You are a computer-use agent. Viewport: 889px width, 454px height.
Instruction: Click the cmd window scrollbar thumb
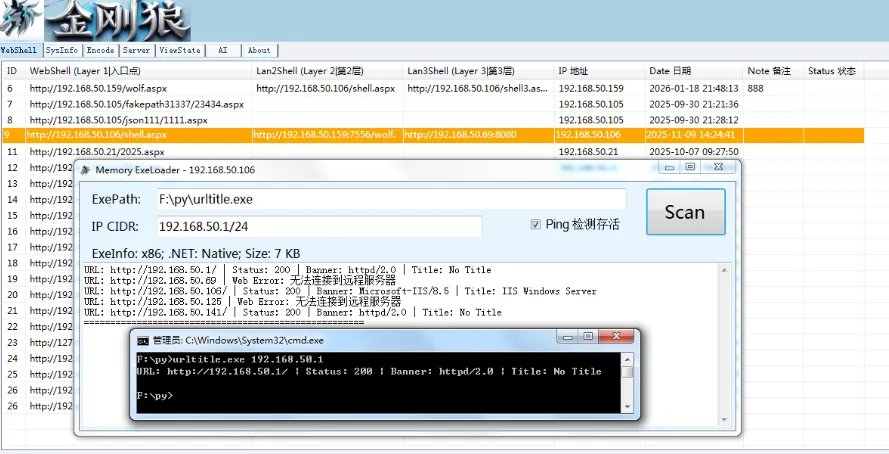(627, 371)
